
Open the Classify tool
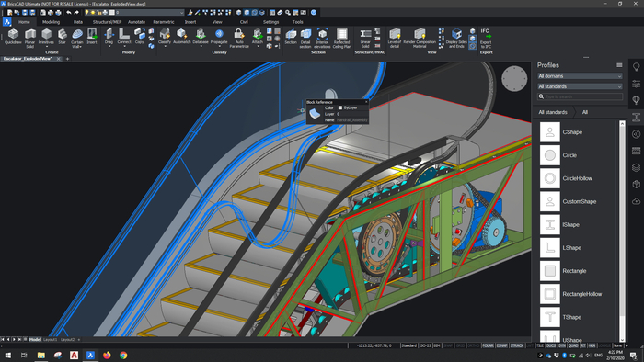pyautogui.click(x=165, y=37)
